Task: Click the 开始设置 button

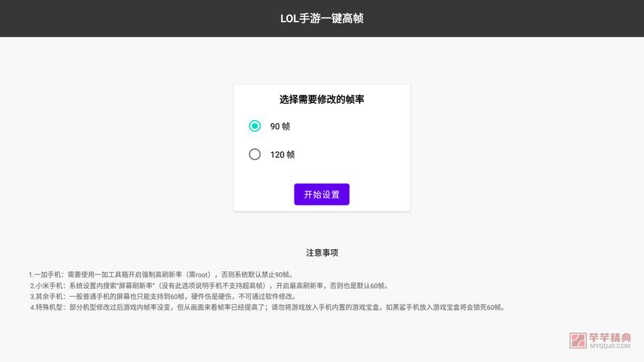Action: point(321,194)
